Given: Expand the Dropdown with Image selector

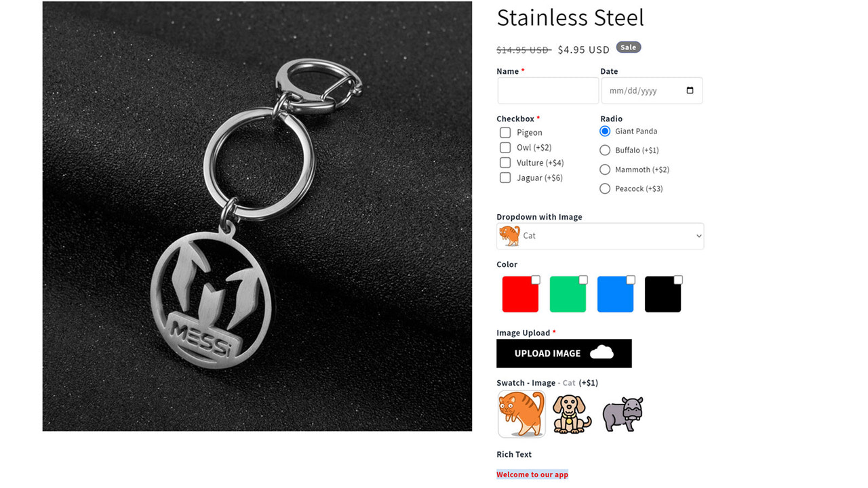Looking at the screenshot, I should tap(600, 236).
